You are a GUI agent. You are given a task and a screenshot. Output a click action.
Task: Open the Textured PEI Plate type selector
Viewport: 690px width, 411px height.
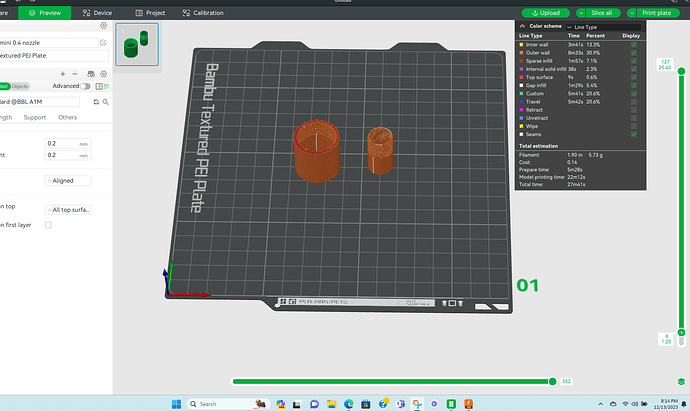(54, 56)
